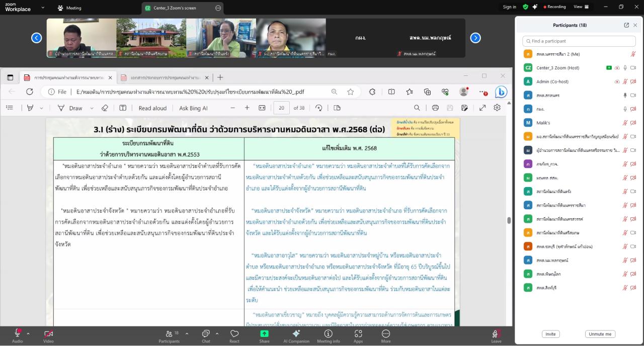The height and width of the screenshot is (346, 644).
Task: Pop out the Participants panel
Action: pyautogui.click(x=626, y=25)
